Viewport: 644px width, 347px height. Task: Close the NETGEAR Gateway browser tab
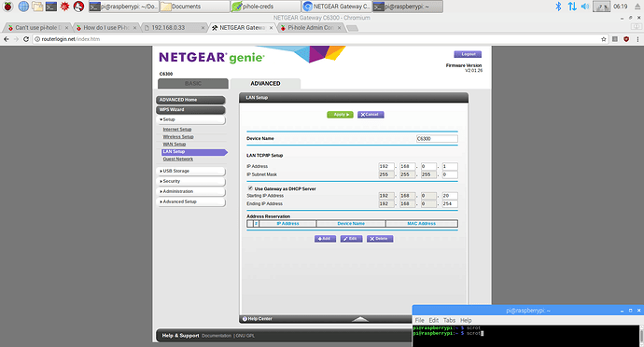[x=271, y=27]
